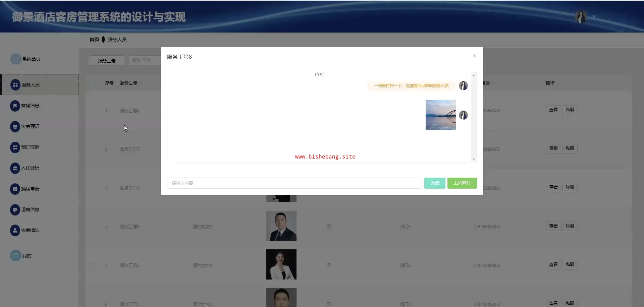The height and width of the screenshot is (307, 644).
Task: Check the row 服务工号4 checkbox
Action: 92,265
